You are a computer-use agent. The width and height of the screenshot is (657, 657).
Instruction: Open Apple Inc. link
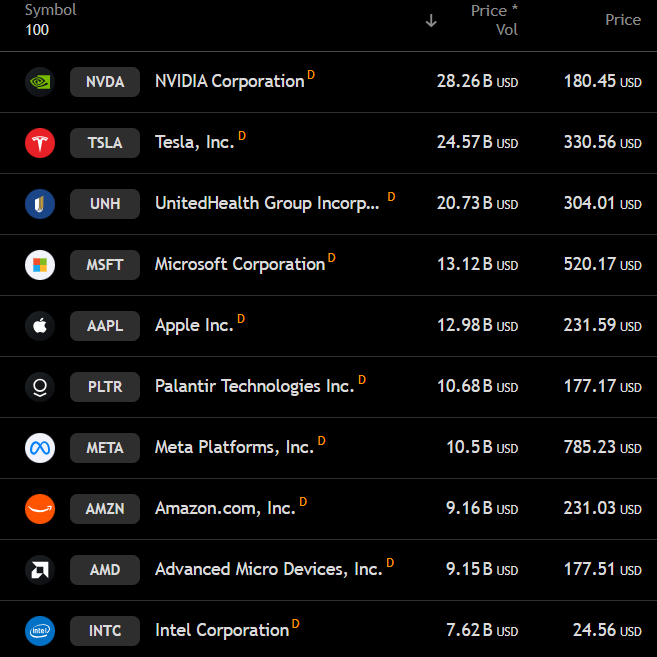click(194, 326)
